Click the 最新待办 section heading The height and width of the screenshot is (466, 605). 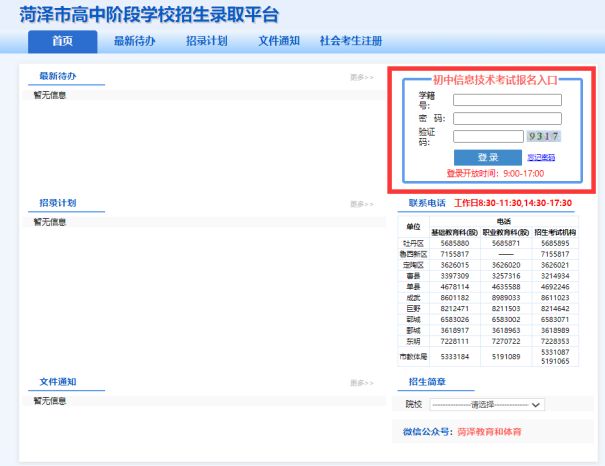point(58,76)
